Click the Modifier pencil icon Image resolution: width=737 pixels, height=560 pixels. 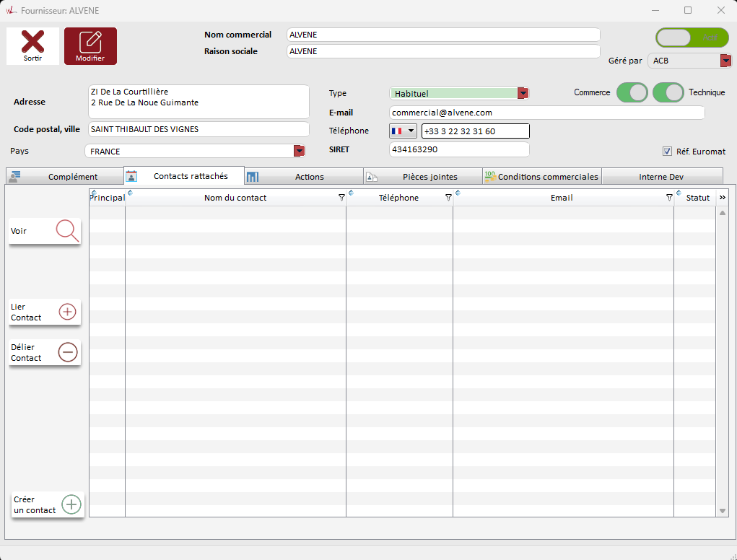(x=90, y=42)
